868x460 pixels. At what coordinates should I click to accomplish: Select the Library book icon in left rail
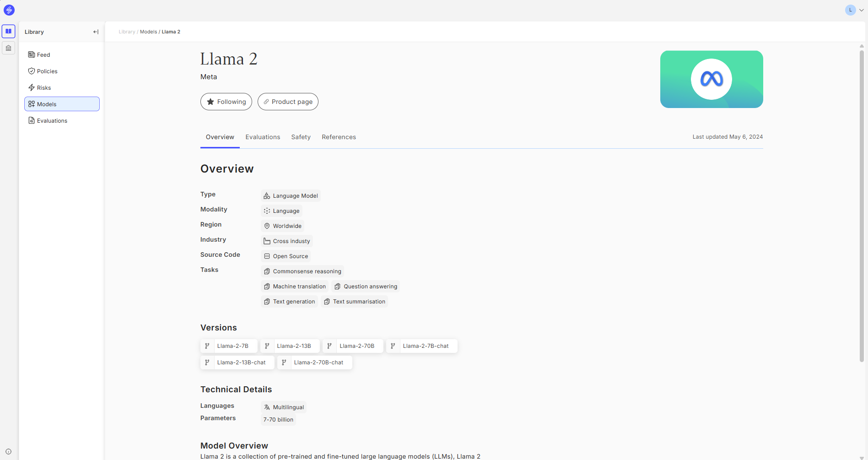pos(9,31)
